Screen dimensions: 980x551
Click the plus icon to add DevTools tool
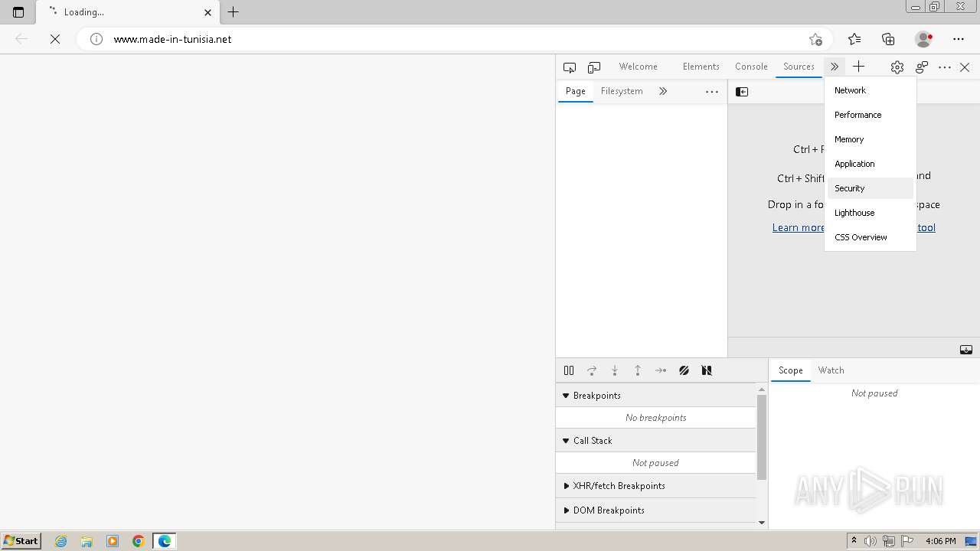[x=858, y=67]
